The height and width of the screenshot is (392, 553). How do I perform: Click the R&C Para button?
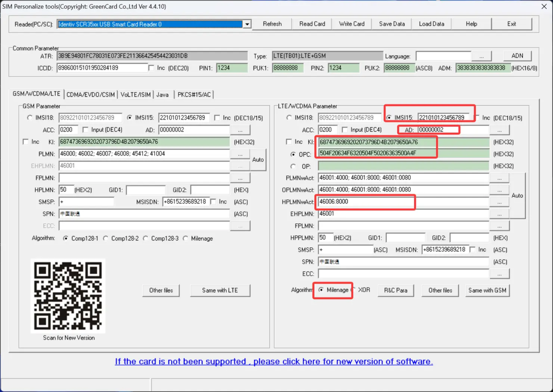[x=395, y=290]
